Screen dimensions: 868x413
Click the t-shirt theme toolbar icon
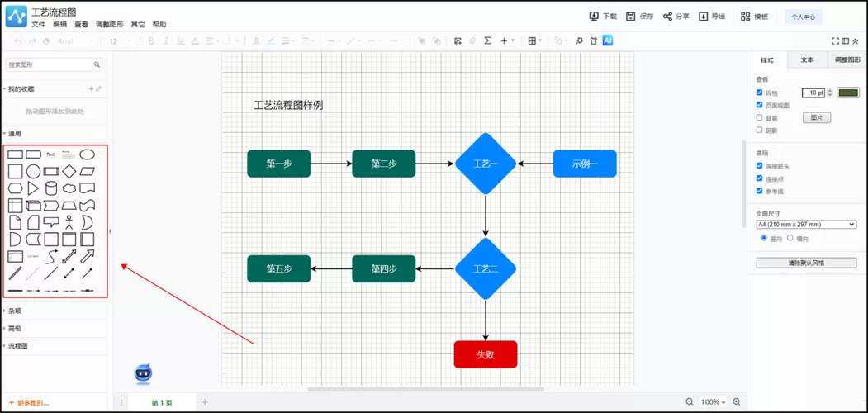tap(594, 40)
